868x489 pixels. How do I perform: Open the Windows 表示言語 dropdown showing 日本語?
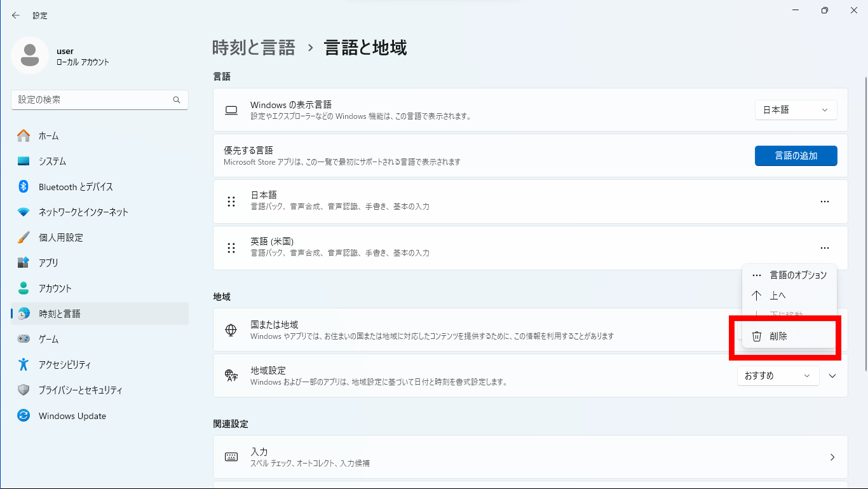pyautogui.click(x=795, y=109)
